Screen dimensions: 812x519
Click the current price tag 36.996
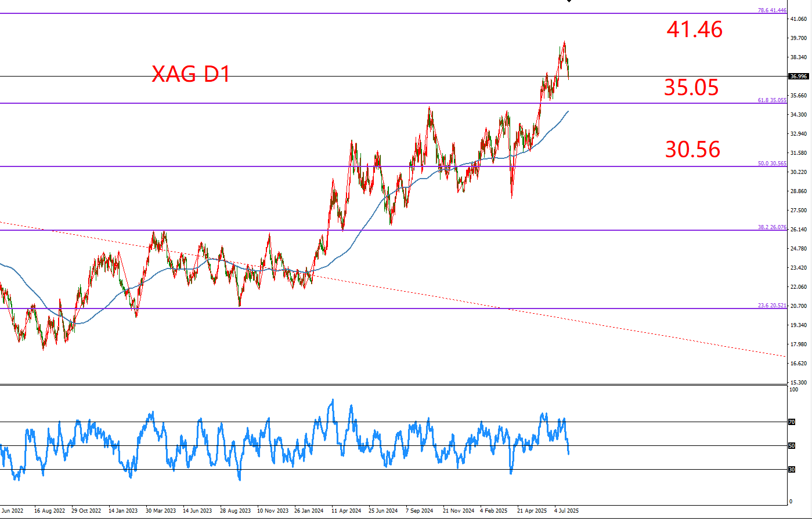tap(799, 76)
